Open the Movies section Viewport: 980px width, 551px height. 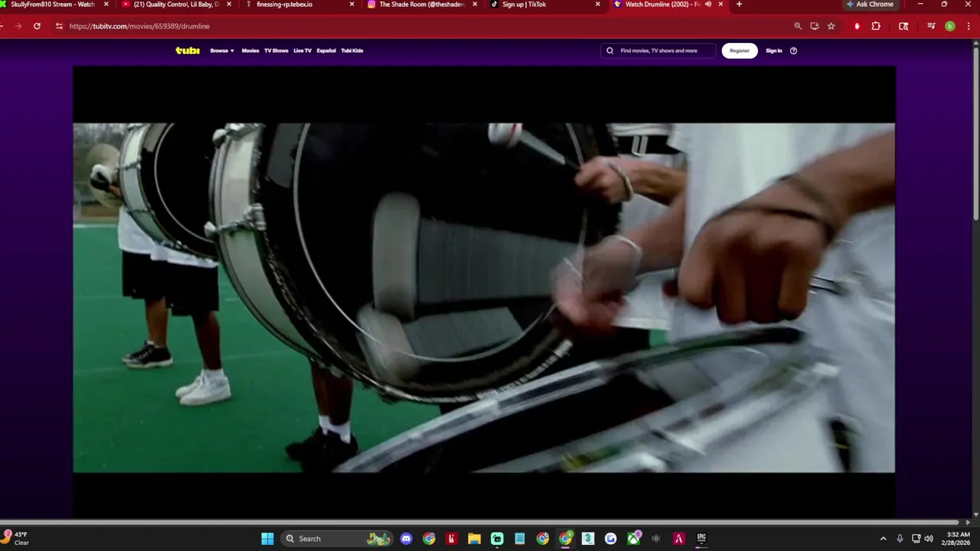point(250,51)
